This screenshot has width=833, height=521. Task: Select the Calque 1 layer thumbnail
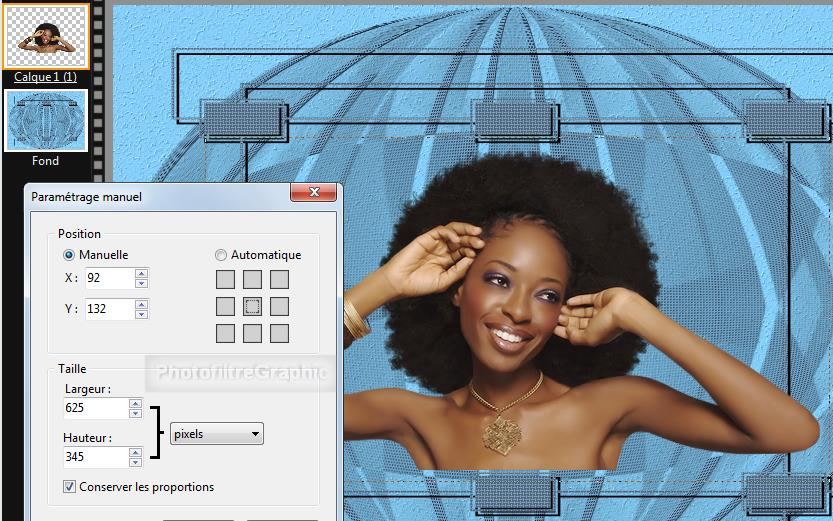coord(45,36)
